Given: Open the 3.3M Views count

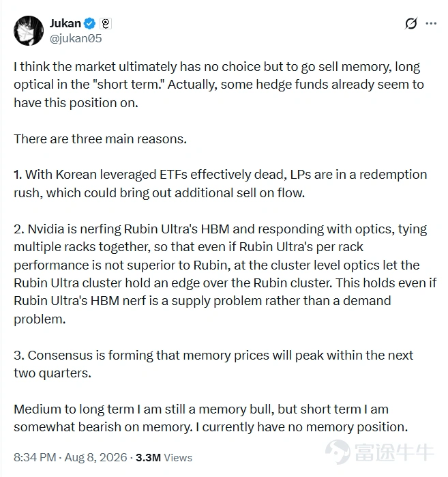Looking at the screenshot, I should point(164,457).
